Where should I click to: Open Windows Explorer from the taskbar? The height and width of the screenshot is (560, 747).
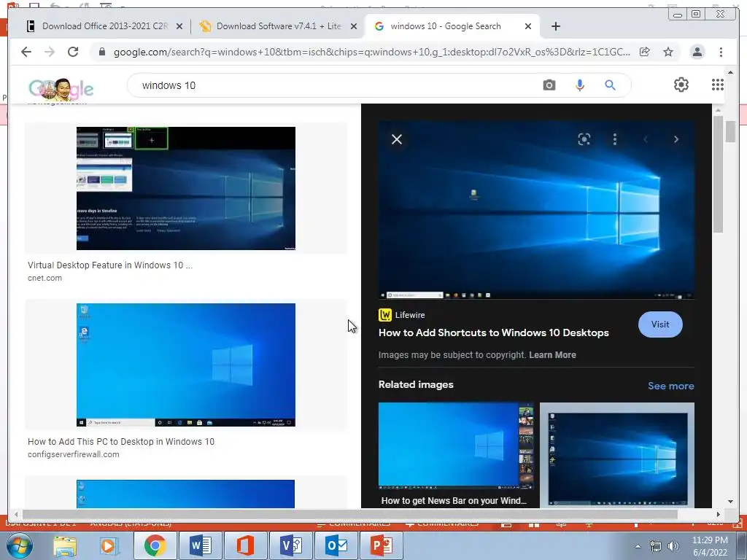point(65,545)
